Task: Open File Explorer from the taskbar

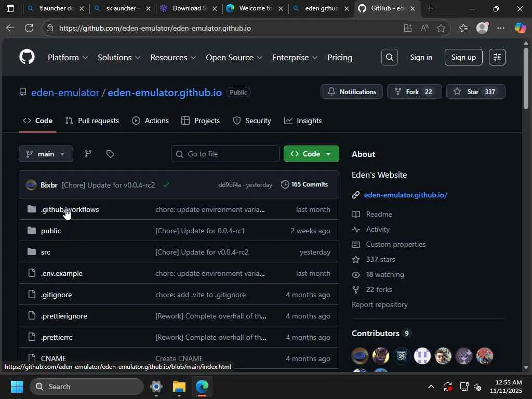Action: pos(179,387)
